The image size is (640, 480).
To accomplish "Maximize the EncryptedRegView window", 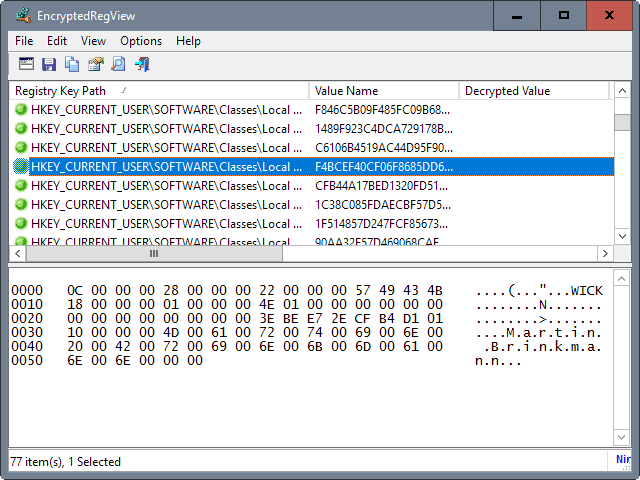I will (x=564, y=16).
